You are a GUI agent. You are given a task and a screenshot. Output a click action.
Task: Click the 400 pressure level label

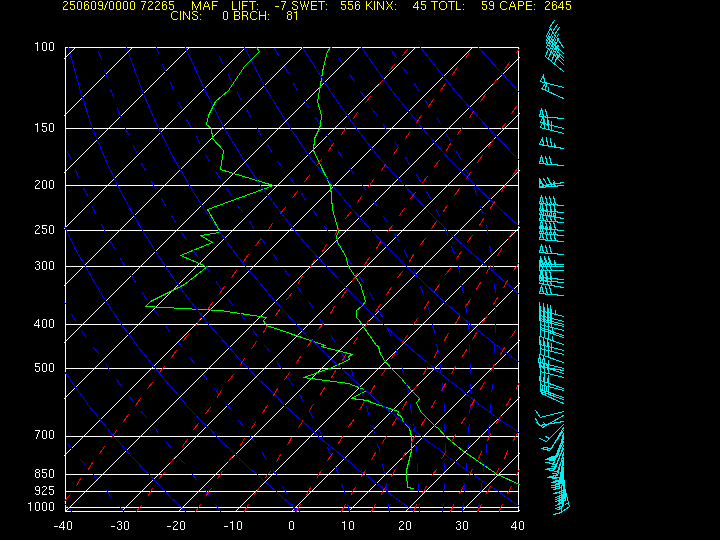tap(45, 324)
